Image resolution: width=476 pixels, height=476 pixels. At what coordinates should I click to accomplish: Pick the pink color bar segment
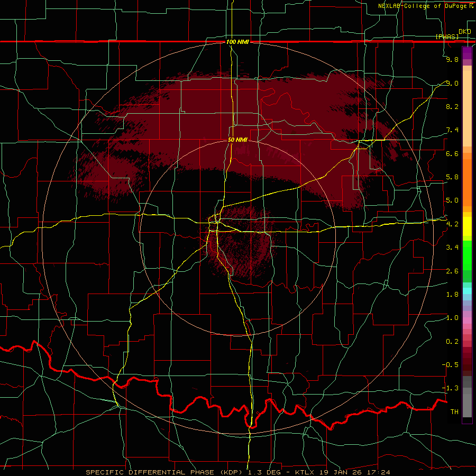[467, 321]
